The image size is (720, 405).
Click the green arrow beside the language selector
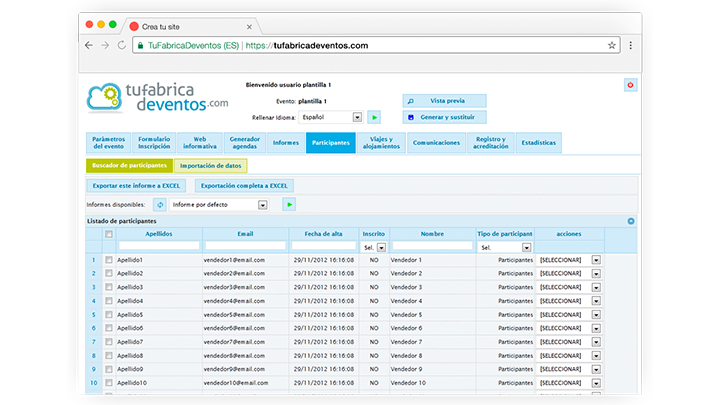pyautogui.click(x=374, y=117)
